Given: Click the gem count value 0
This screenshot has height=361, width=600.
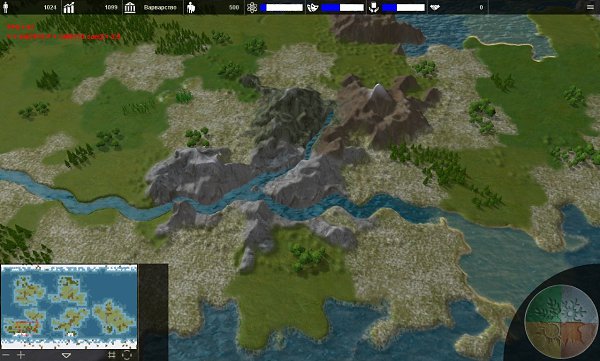Looking at the screenshot, I should 481,7.
